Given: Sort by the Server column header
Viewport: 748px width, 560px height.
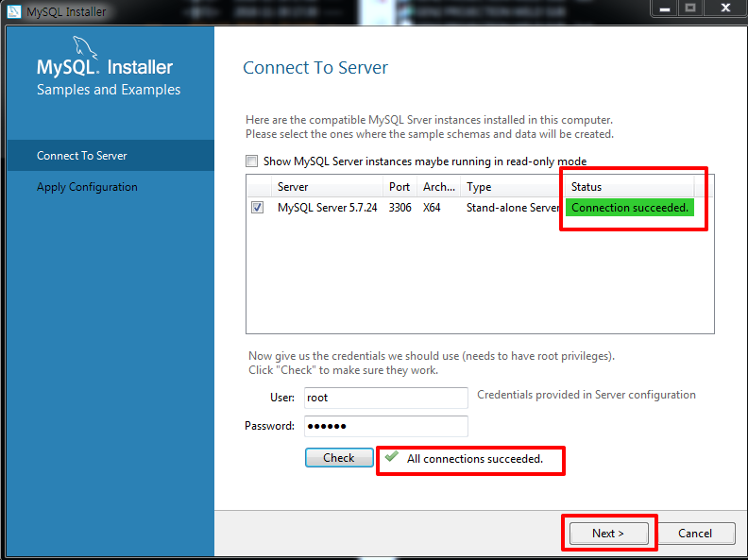Looking at the screenshot, I should (x=327, y=186).
